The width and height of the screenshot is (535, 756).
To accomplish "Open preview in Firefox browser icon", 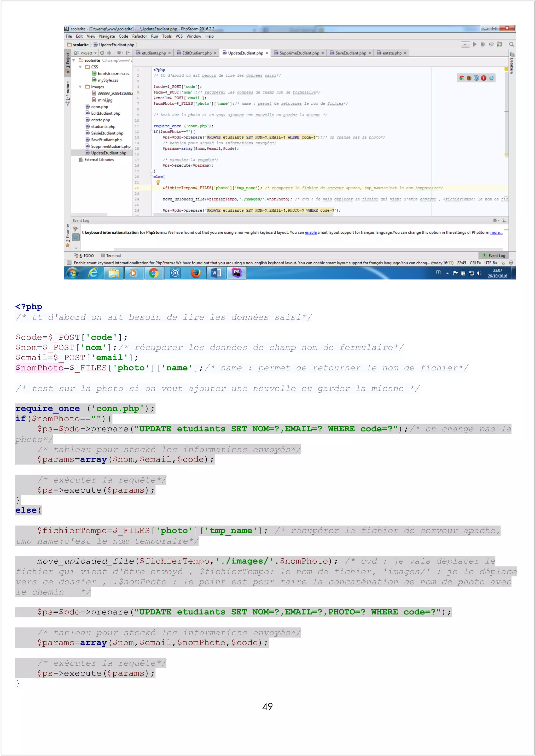I will [469, 78].
